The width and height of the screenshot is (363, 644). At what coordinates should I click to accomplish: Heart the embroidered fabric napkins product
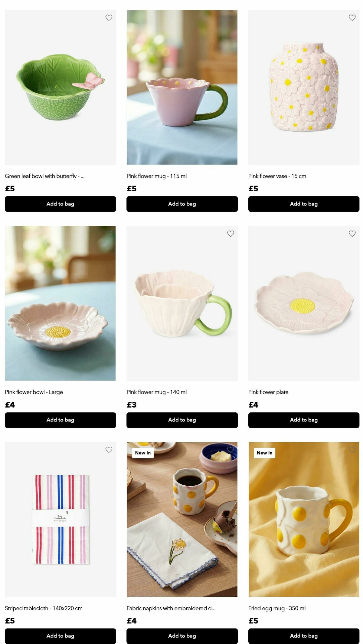231,450
